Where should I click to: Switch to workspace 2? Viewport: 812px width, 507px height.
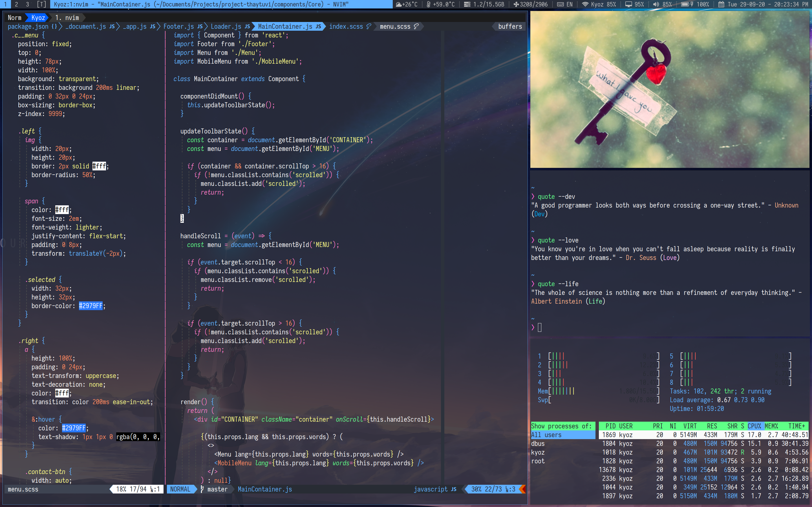click(x=16, y=4)
